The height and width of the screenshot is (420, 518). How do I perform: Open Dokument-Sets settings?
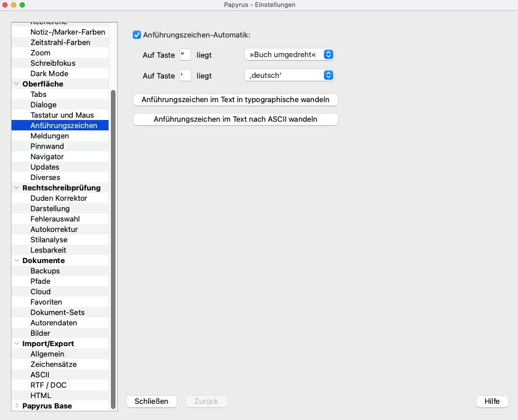point(60,313)
